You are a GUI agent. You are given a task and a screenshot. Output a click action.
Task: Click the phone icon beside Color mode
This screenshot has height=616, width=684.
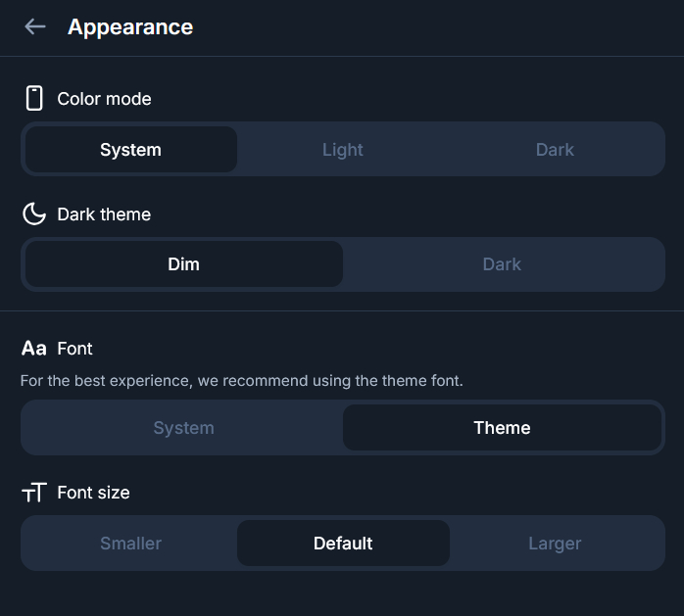click(x=34, y=98)
